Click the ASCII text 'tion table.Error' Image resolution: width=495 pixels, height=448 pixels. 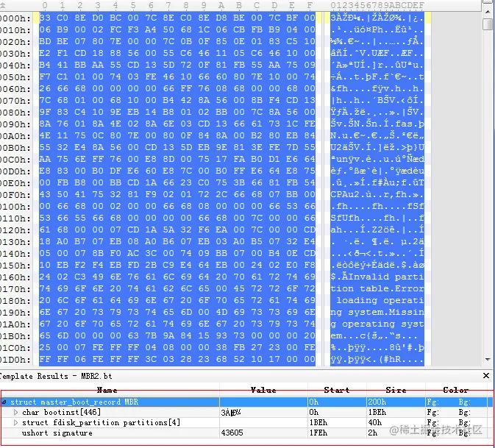point(377,288)
